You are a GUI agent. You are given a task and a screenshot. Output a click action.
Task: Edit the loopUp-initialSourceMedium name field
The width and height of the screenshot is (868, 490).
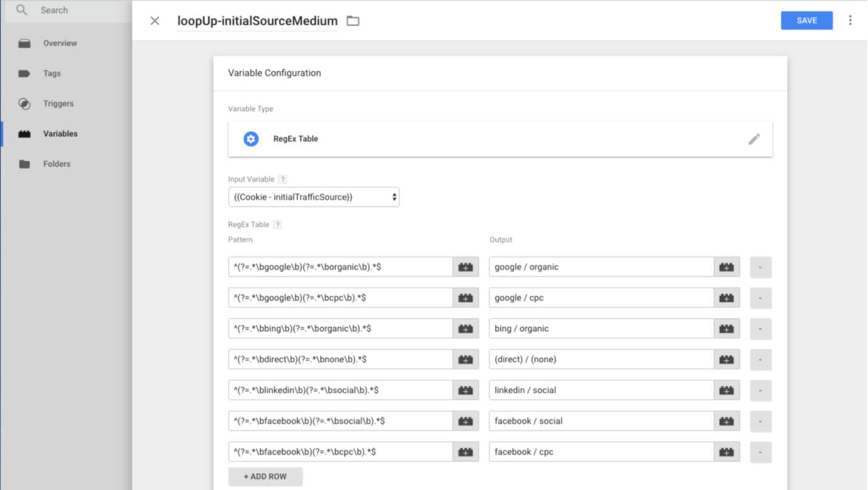(257, 21)
